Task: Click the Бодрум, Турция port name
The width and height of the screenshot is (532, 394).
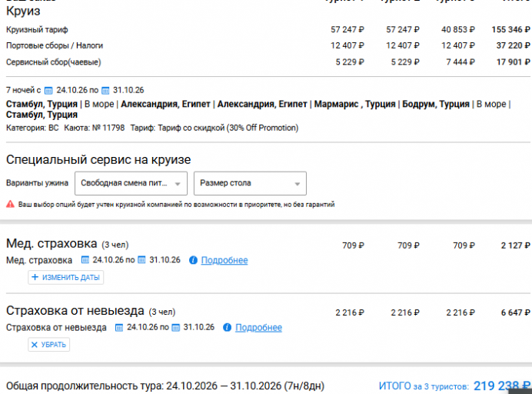Action: coord(436,104)
